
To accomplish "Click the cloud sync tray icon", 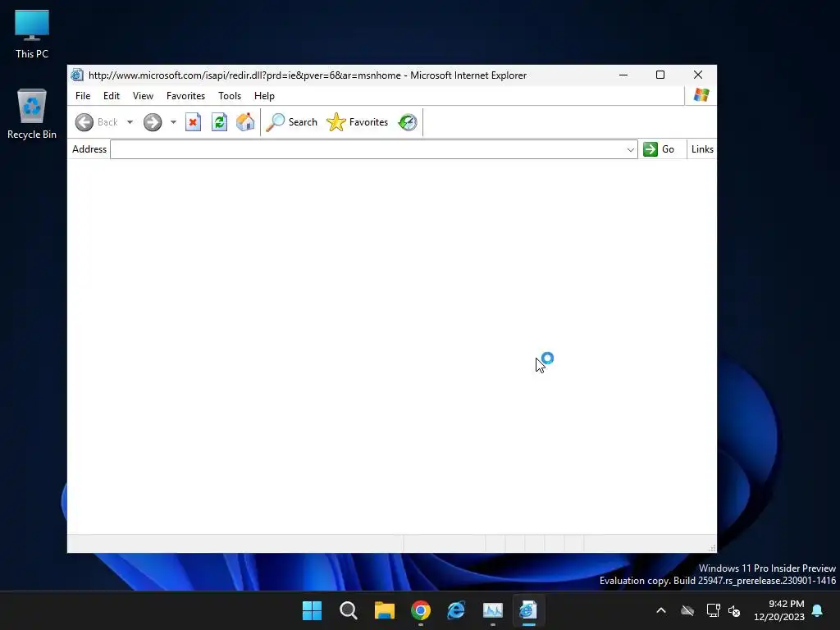I will [687, 610].
